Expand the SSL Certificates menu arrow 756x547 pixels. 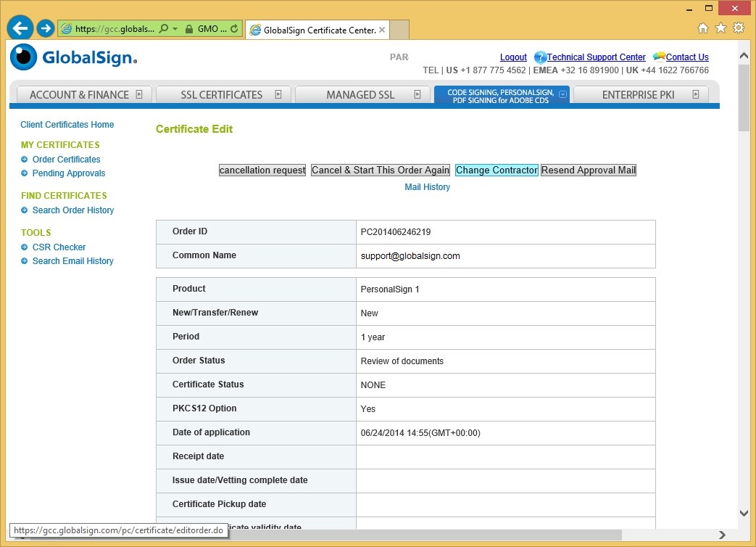point(278,94)
